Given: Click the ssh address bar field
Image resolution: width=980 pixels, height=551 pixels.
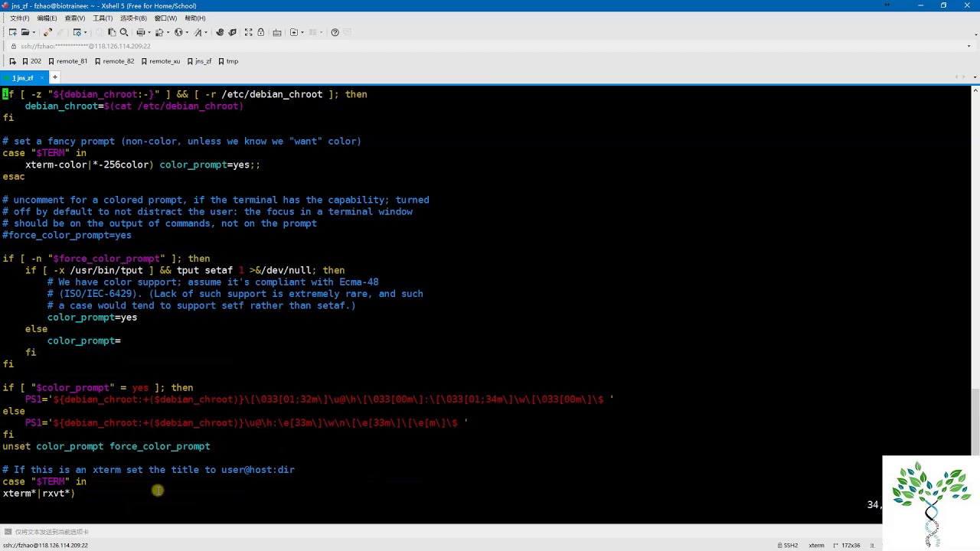Looking at the screenshot, I should coord(490,46).
